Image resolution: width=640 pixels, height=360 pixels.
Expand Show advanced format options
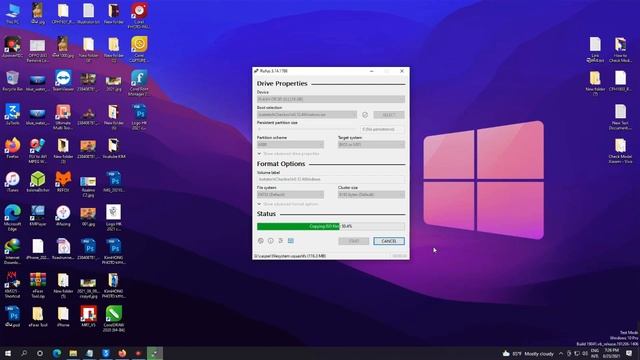(287, 204)
